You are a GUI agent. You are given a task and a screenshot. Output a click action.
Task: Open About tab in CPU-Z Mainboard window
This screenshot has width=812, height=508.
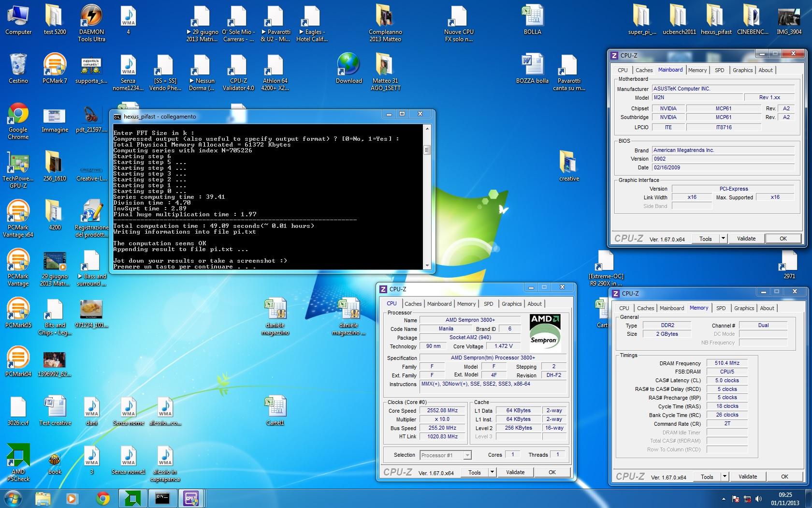(x=766, y=70)
